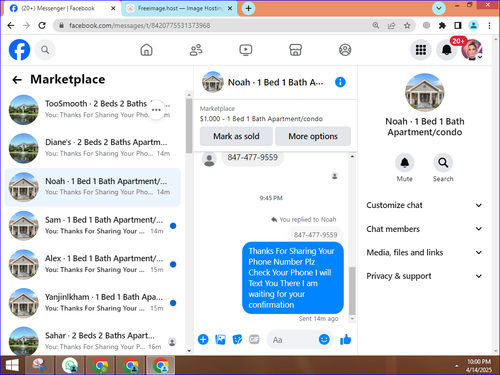Open the Marketplace storefront icon

(295, 50)
